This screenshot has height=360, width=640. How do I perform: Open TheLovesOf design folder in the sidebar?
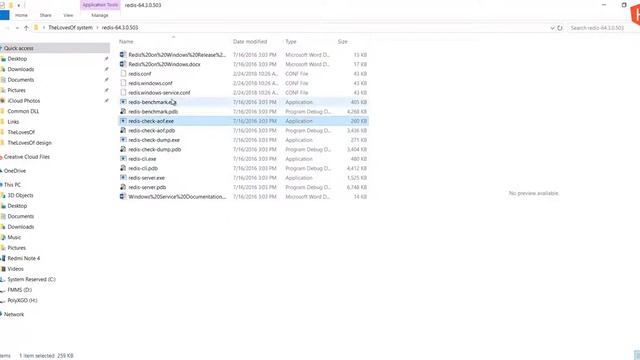29,143
